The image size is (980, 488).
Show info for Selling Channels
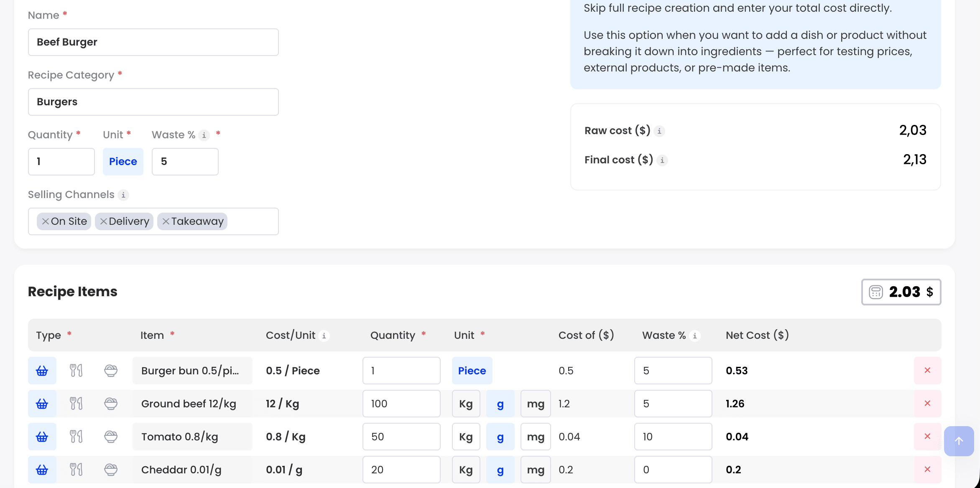click(123, 195)
